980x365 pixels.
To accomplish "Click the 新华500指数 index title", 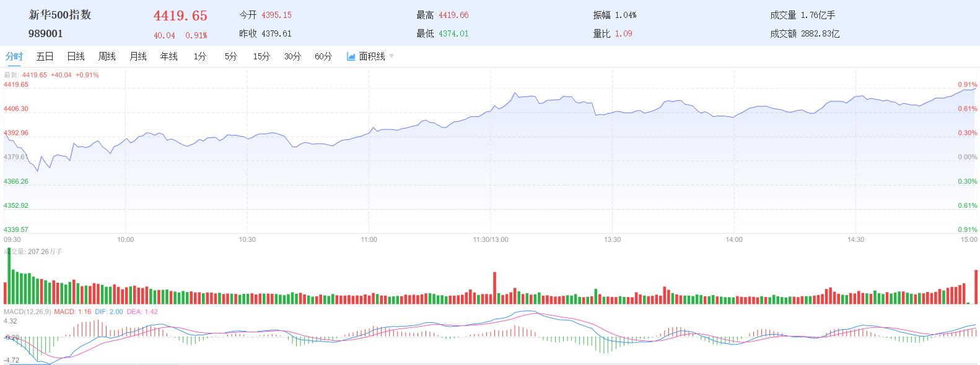I will tap(60, 15).
